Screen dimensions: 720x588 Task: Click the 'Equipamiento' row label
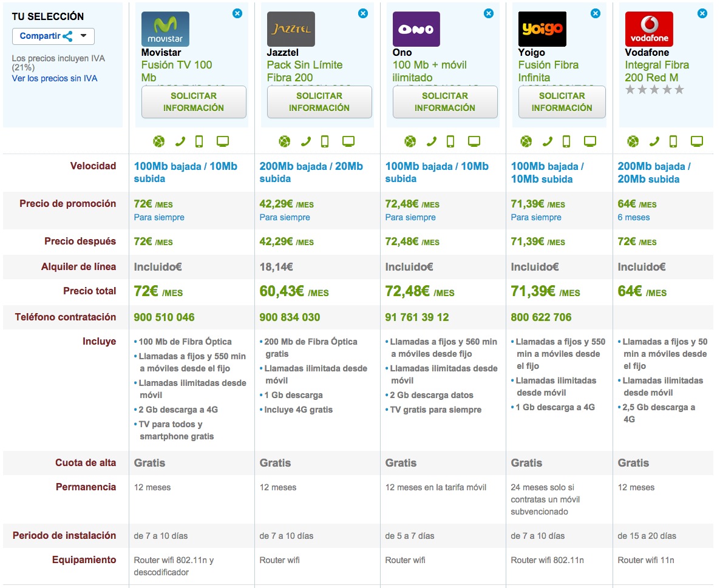click(x=84, y=560)
